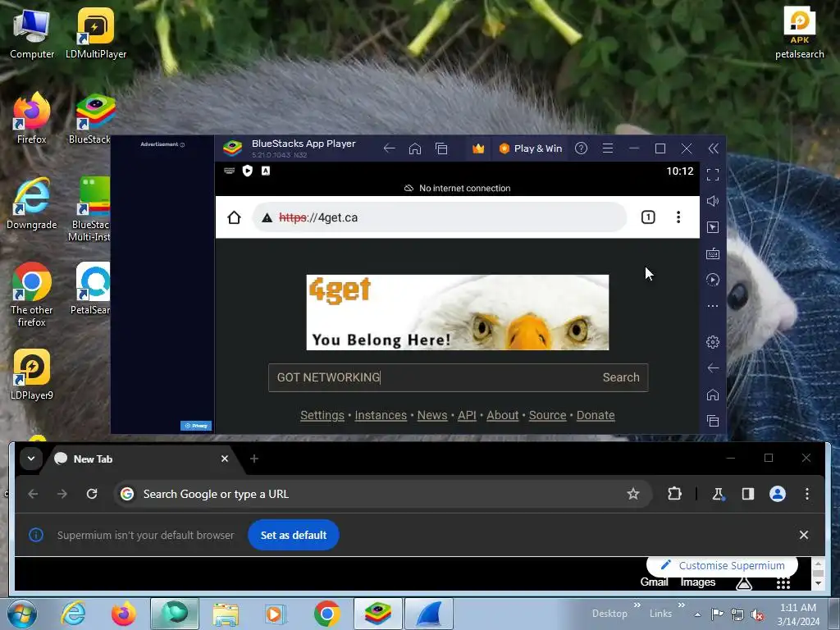This screenshot has width=840, height=630.
Task: Click the BlueStacks title bar back arrow
Action: [x=390, y=148]
